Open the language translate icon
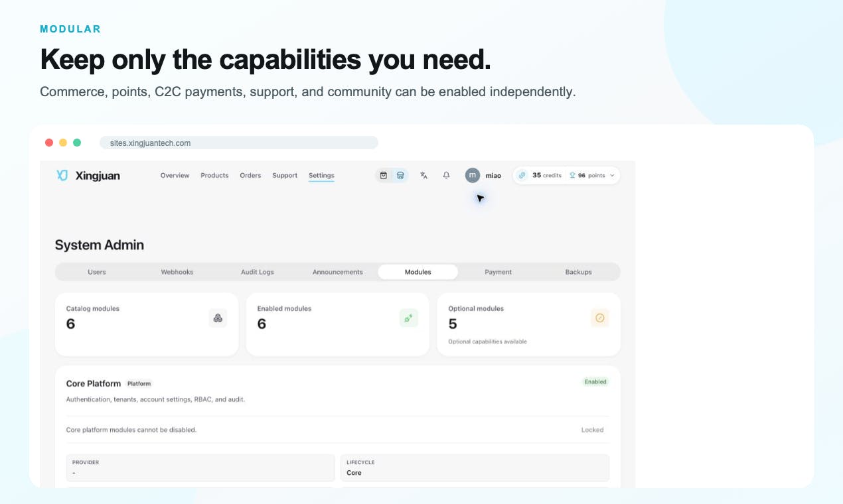This screenshot has width=843, height=504. (423, 175)
